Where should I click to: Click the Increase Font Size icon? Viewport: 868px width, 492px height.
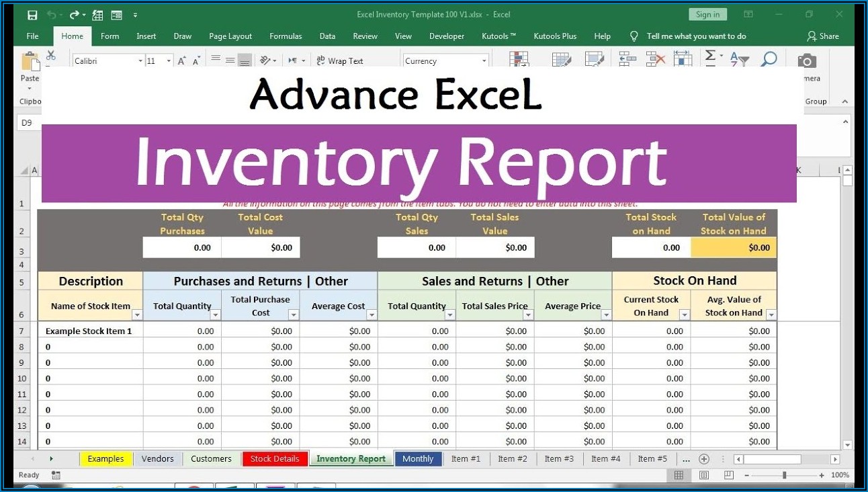coord(181,61)
